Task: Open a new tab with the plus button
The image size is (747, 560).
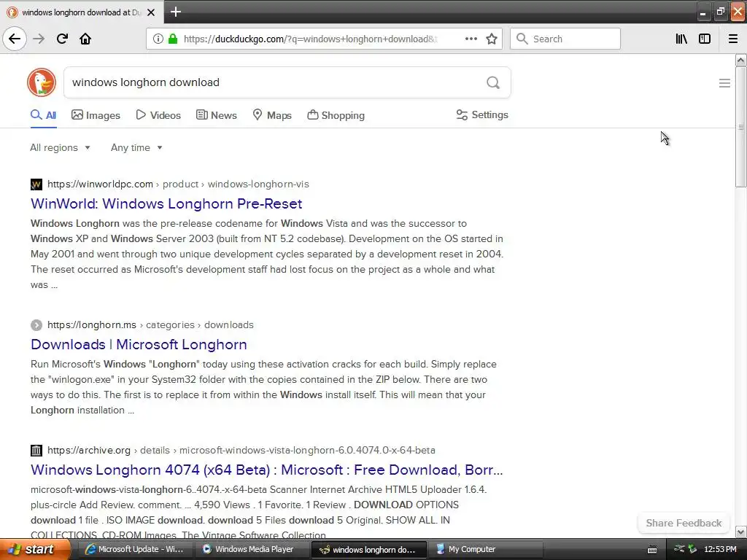Action: click(x=176, y=12)
